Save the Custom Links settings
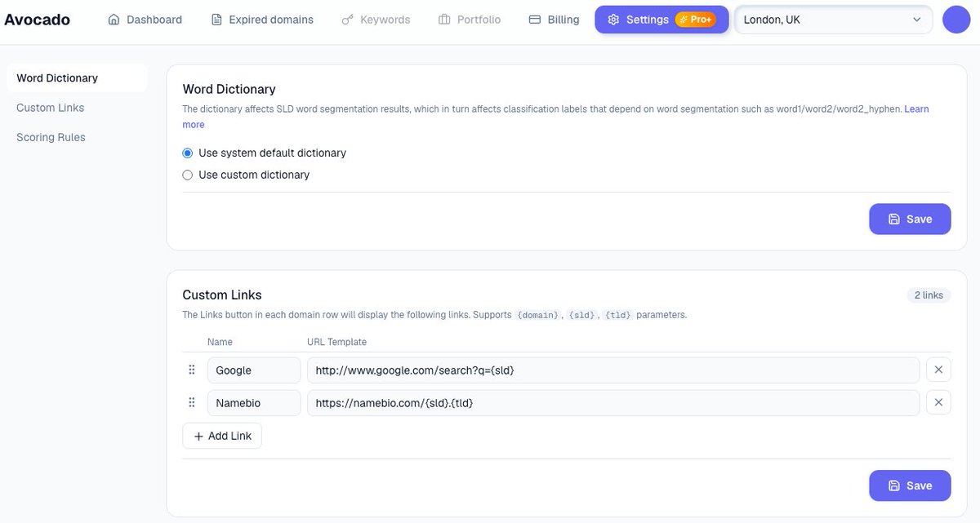Viewport: 980px width, 523px height. 910,485
